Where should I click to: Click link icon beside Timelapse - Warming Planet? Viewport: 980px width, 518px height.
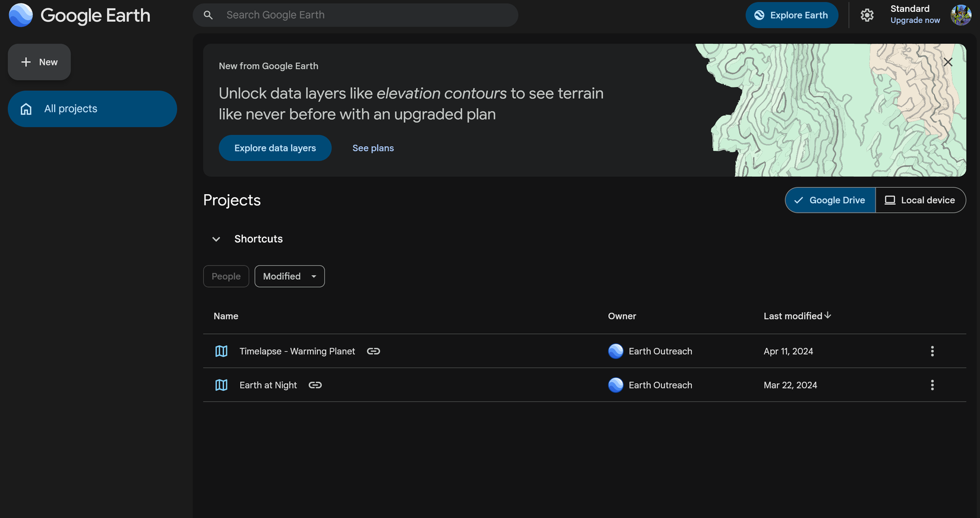374,351
